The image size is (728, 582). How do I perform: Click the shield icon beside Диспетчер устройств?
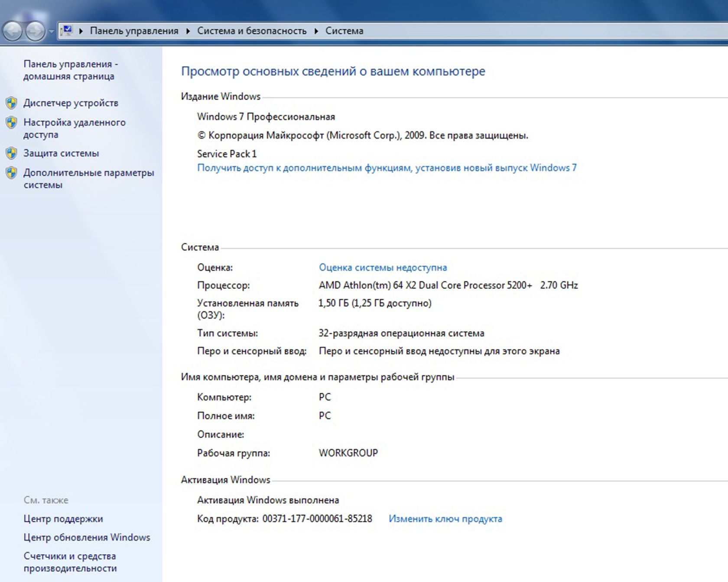point(12,103)
